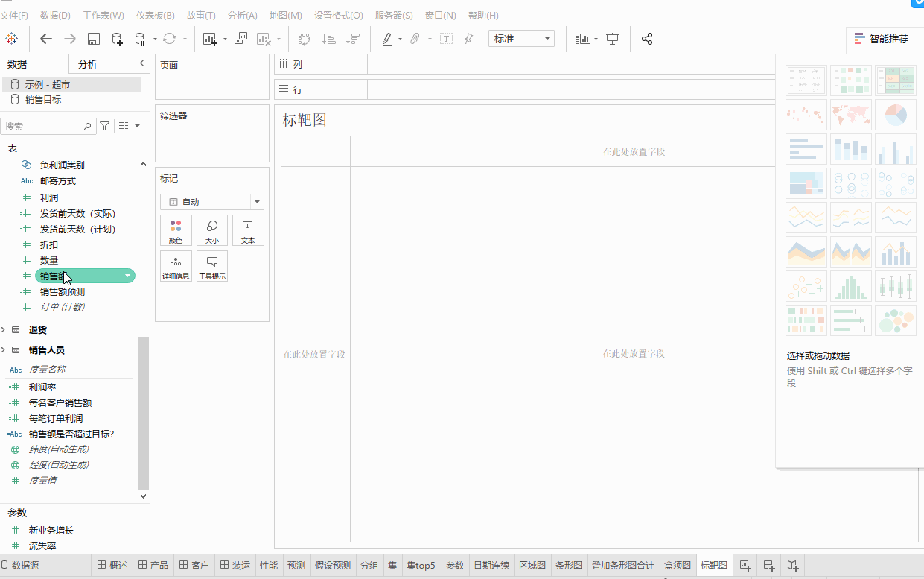The image size is (924, 579).
Task: Click the share workbook icon
Action: [647, 39]
